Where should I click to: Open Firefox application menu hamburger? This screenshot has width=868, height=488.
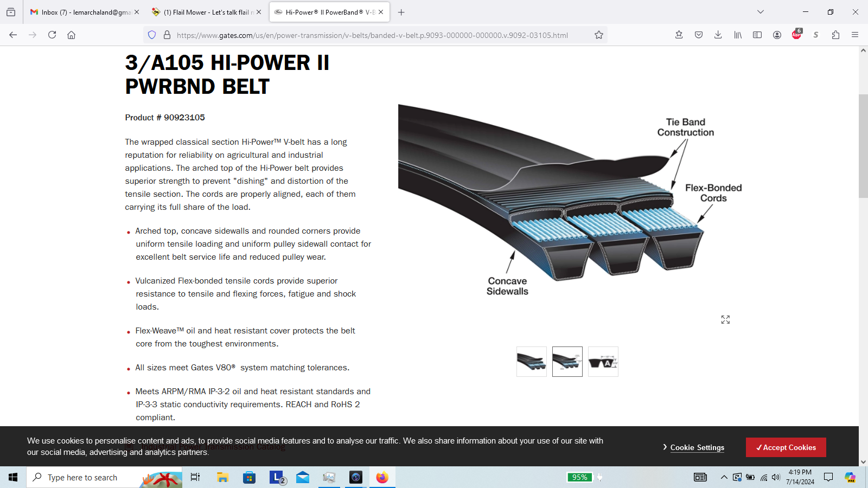(854, 35)
